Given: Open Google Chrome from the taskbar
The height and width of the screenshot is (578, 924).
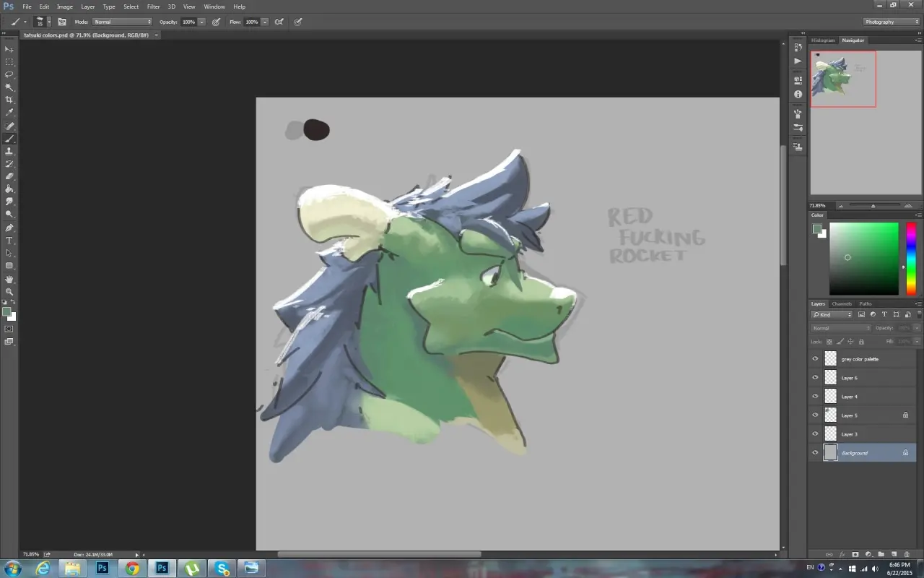Looking at the screenshot, I should [132, 569].
